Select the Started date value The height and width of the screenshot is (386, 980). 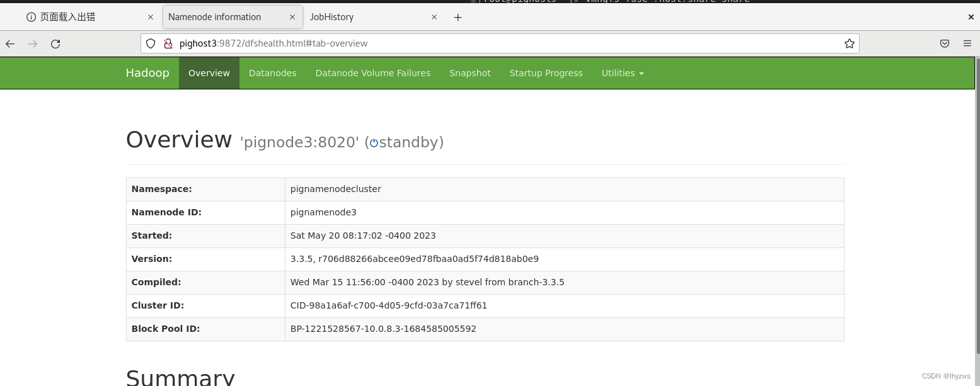[363, 236]
